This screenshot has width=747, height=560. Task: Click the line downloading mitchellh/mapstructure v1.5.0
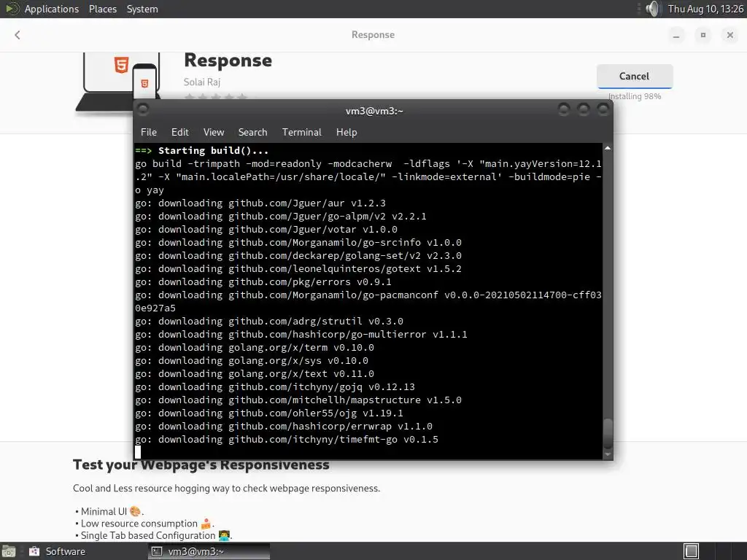[x=298, y=400]
